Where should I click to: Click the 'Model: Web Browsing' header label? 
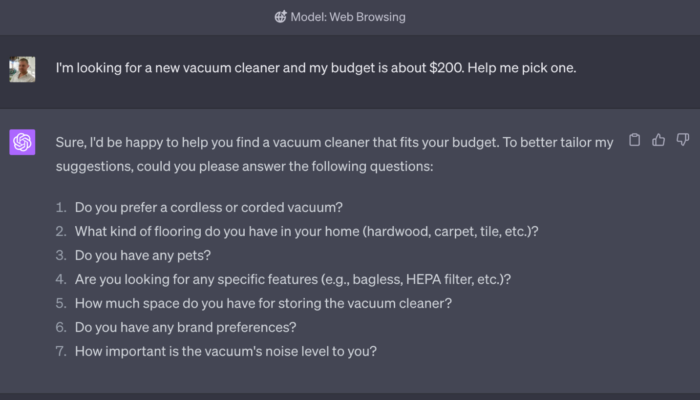pos(348,17)
